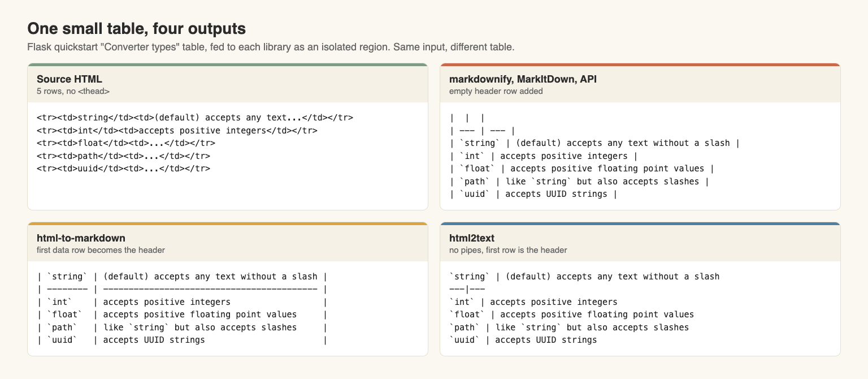Click the markdownify `path` row
Image resolution: width=868 pixels, height=379 pixels.
[x=579, y=181]
